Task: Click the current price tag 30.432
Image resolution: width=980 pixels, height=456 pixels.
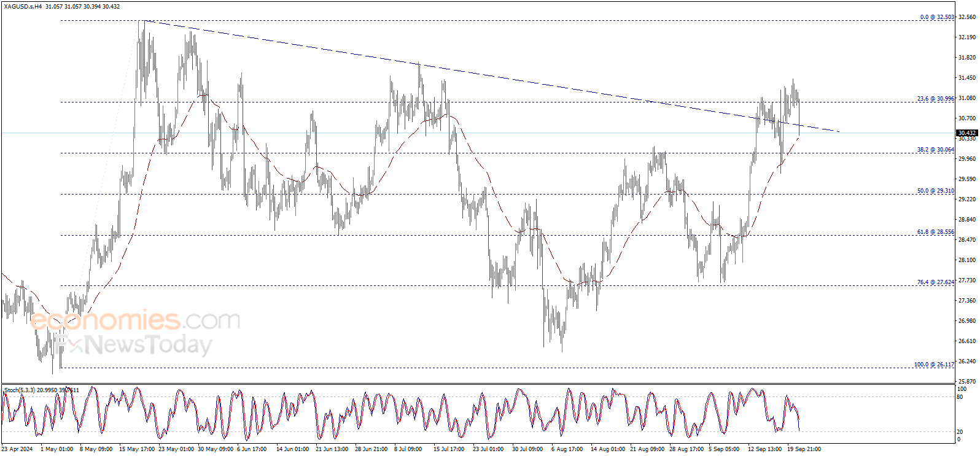Action: point(967,133)
